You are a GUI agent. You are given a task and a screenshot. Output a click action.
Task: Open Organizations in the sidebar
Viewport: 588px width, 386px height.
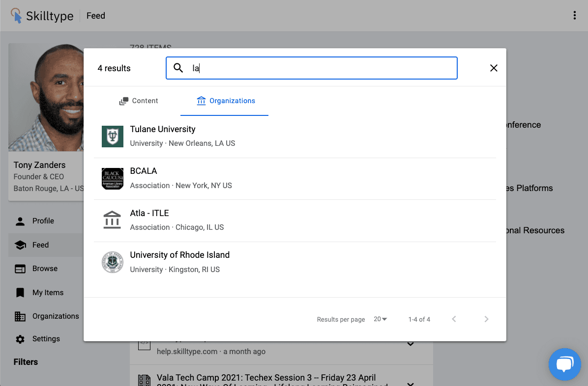pos(46,316)
